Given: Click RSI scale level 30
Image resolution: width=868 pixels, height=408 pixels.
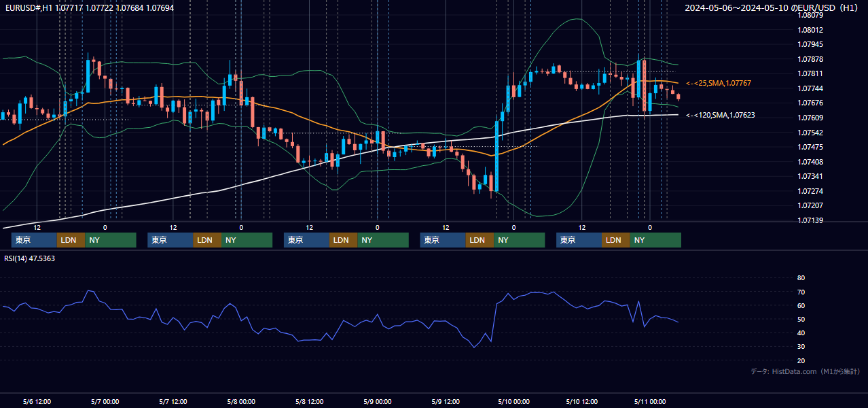Looking at the screenshot, I should point(801,346).
